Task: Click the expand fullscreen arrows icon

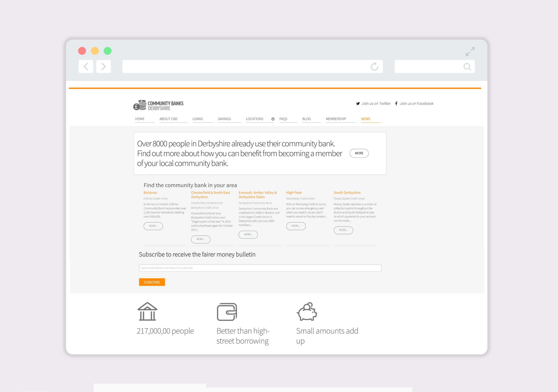Action: [470, 51]
